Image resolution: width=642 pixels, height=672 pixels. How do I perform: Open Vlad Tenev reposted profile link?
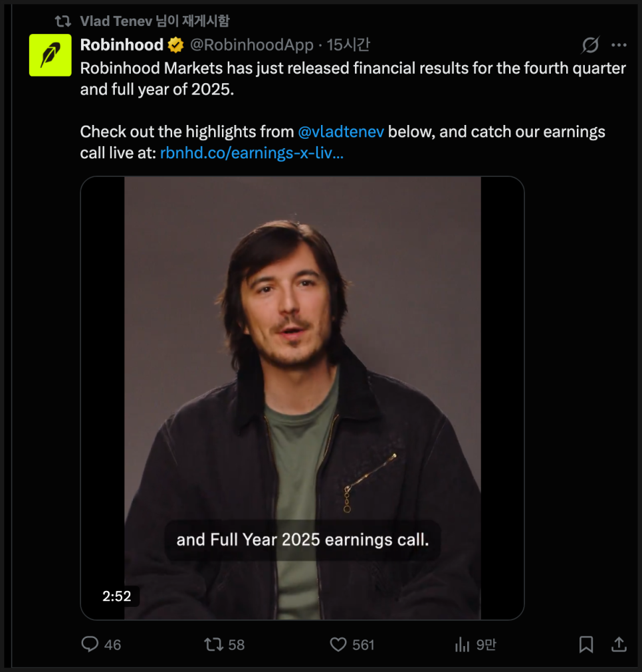point(116,21)
